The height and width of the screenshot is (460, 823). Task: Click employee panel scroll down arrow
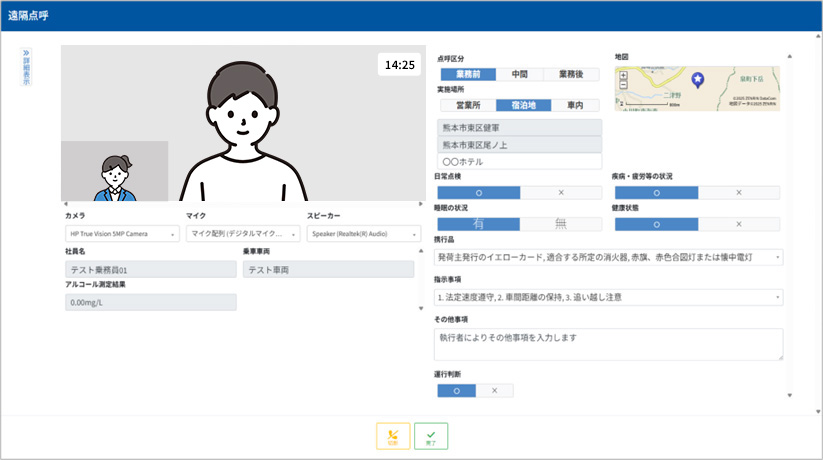pos(421,309)
